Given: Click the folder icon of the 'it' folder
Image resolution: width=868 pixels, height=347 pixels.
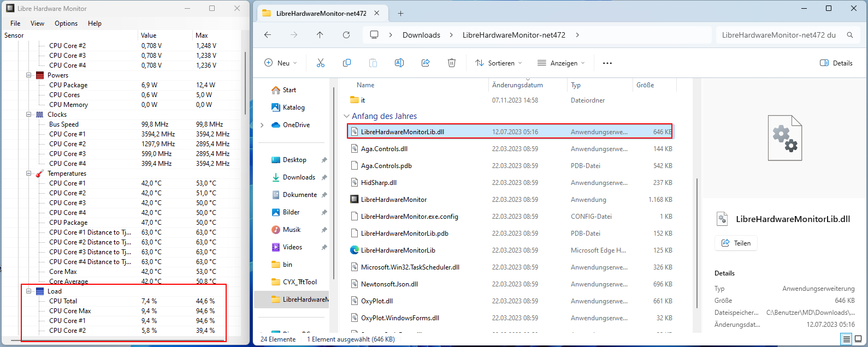Looking at the screenshot, I should tap(354, 100).
